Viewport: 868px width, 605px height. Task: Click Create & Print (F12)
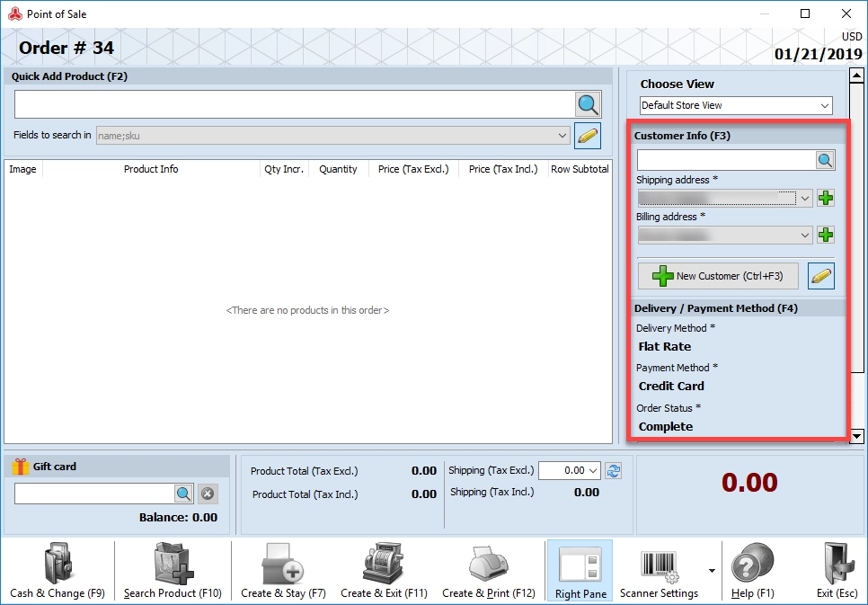(x=489, y=571)
